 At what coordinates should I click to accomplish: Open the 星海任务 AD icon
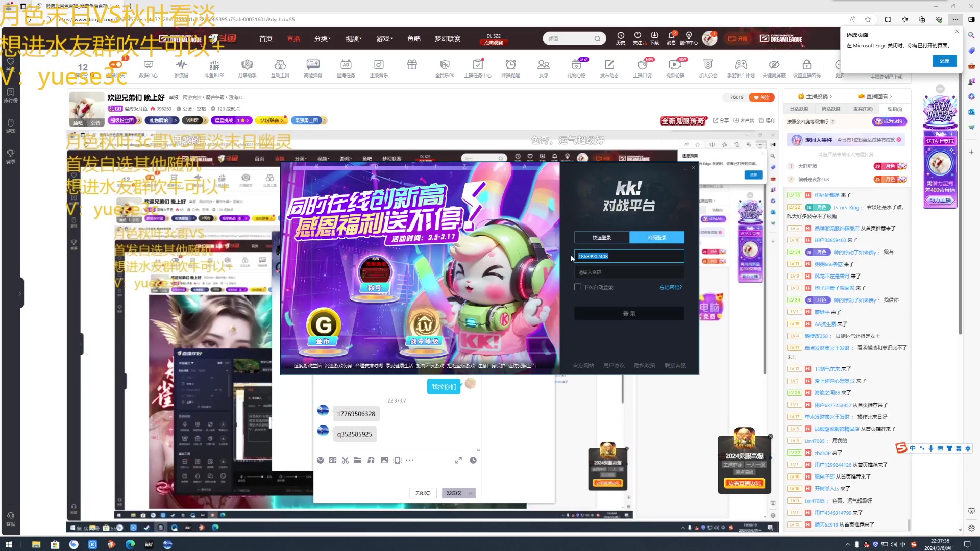(346, 68)
